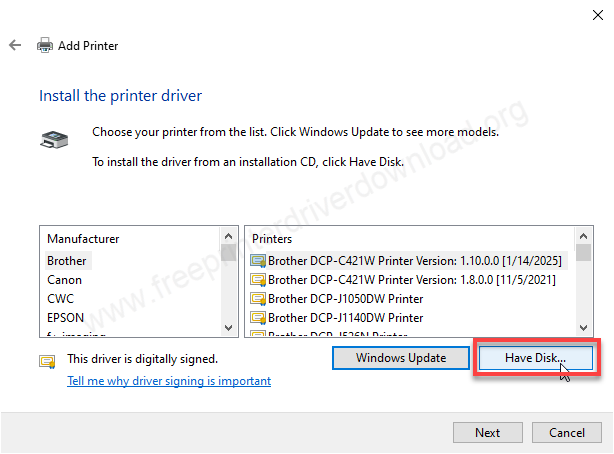Proceed with the Next button
The image size is (614, 454).
(488, 433)
